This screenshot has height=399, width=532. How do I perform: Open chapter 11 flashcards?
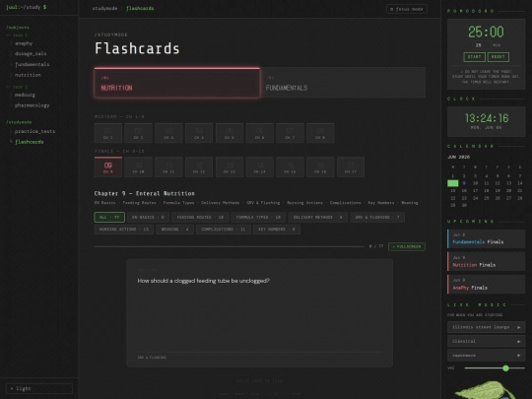pos(168,166)
